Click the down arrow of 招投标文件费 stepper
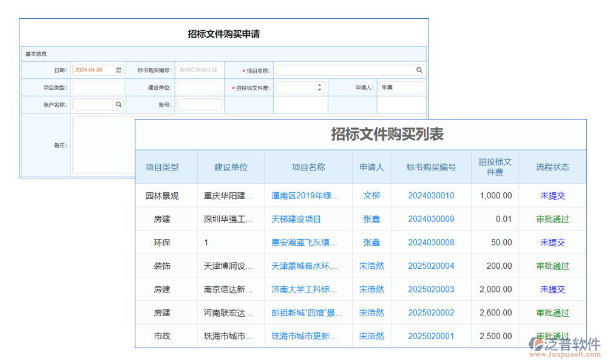The width and height of the screenshot is (607, 364). point(320,89)
